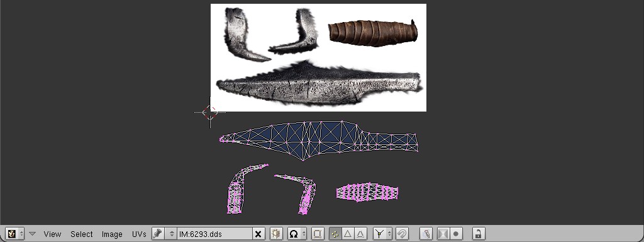Unlink image with the X button
Viewport: 644px width, 242px height.
click(x=258, y=234)
